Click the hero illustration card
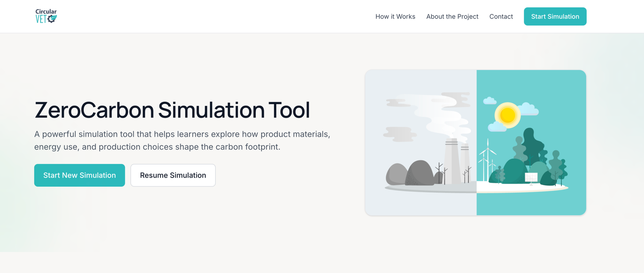This screenshot has width=644, height=273. [x=475, y=142]
